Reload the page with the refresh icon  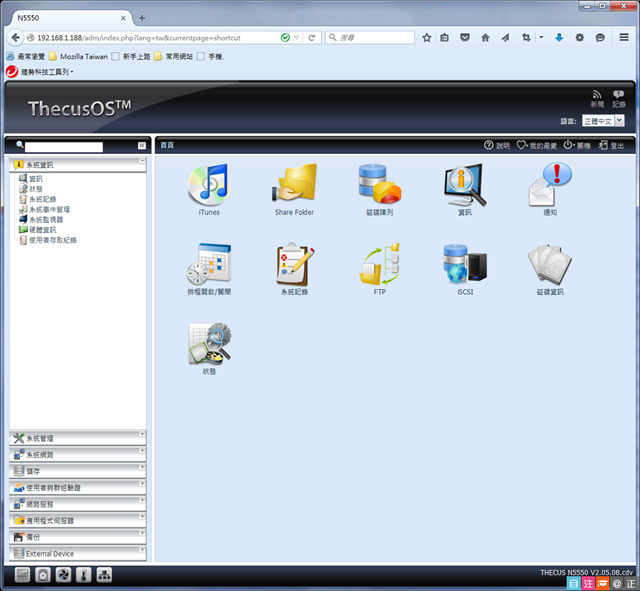coord(311,38)
